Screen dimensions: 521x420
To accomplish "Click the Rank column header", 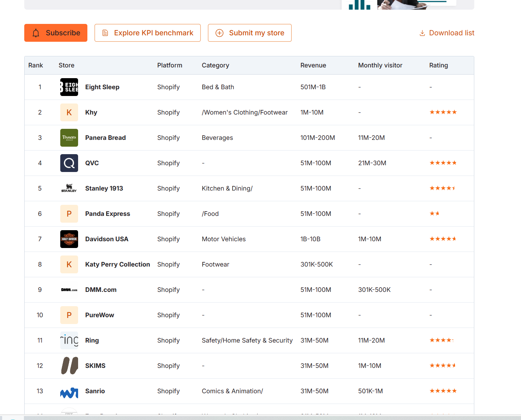I will (x=36, y=65).
